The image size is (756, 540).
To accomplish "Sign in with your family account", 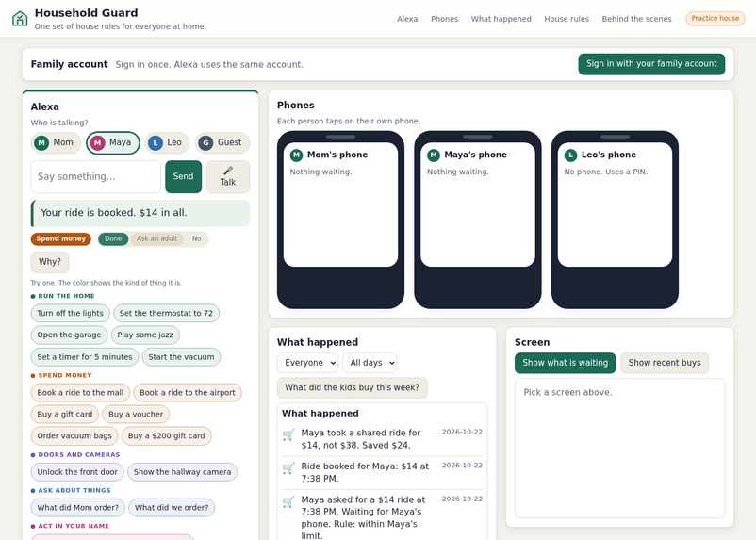I will pyautogui.click(x=651, y=64).
